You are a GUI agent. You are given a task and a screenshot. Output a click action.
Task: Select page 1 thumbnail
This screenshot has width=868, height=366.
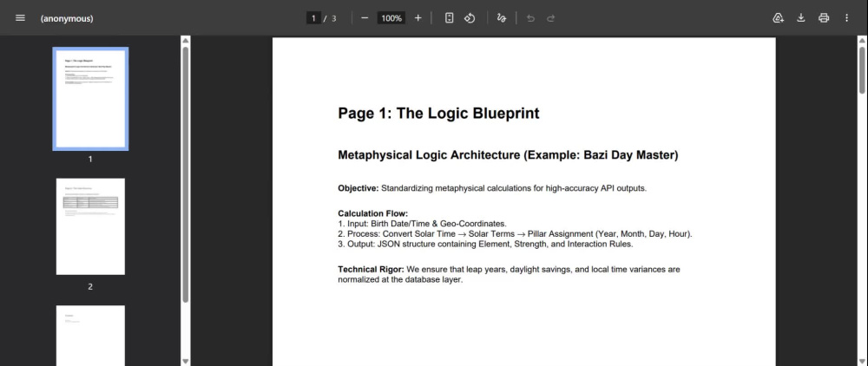90,99
